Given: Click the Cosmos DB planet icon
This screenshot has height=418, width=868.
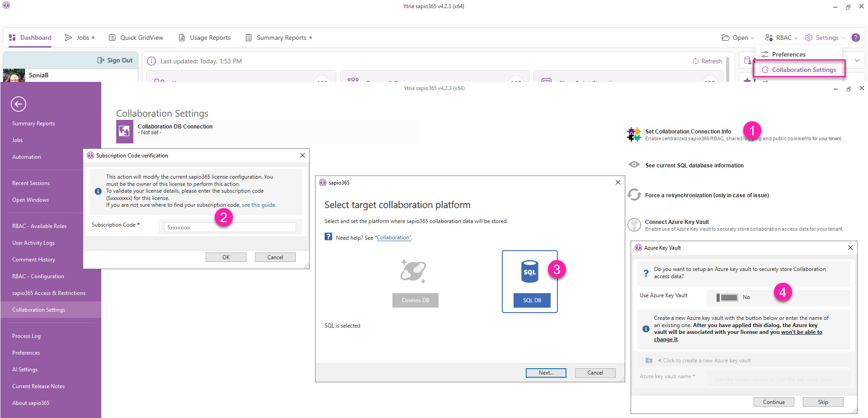Looking at the screenshot, I should point(413,271).
